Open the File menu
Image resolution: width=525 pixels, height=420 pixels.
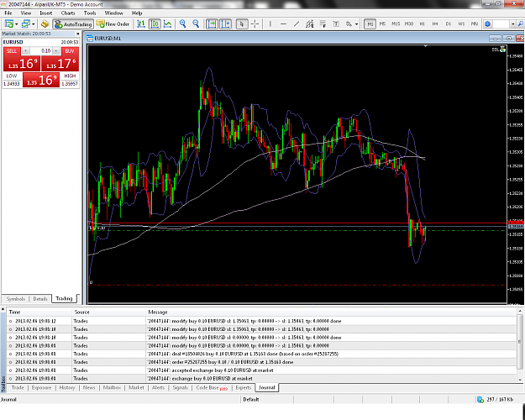[x=8, y=13]
